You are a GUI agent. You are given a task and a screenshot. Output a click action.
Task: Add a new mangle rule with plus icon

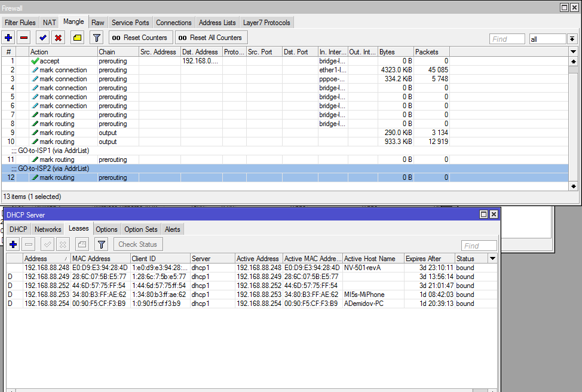pos(8,38)
